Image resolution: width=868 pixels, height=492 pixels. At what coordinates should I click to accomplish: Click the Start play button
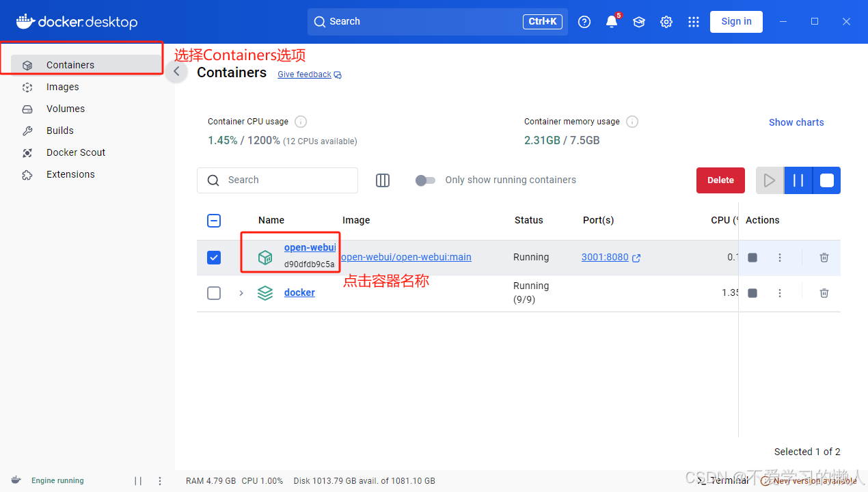pos(770,180)
